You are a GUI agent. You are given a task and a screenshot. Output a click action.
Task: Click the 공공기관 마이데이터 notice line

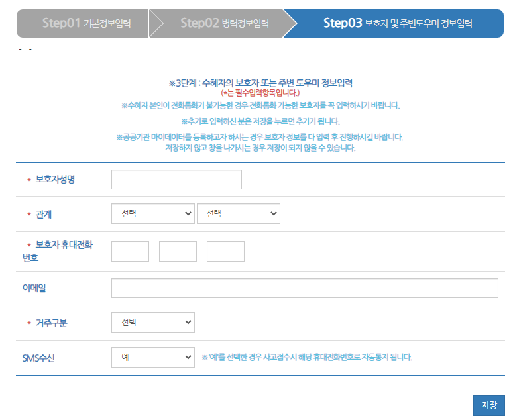[x=260, y=137]
